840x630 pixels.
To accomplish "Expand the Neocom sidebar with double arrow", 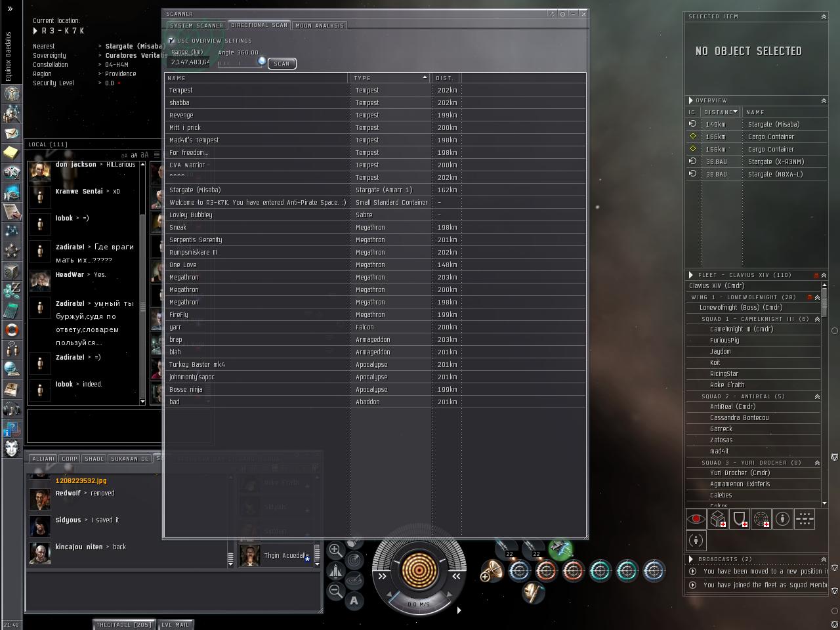I will [x=10, y=9].
